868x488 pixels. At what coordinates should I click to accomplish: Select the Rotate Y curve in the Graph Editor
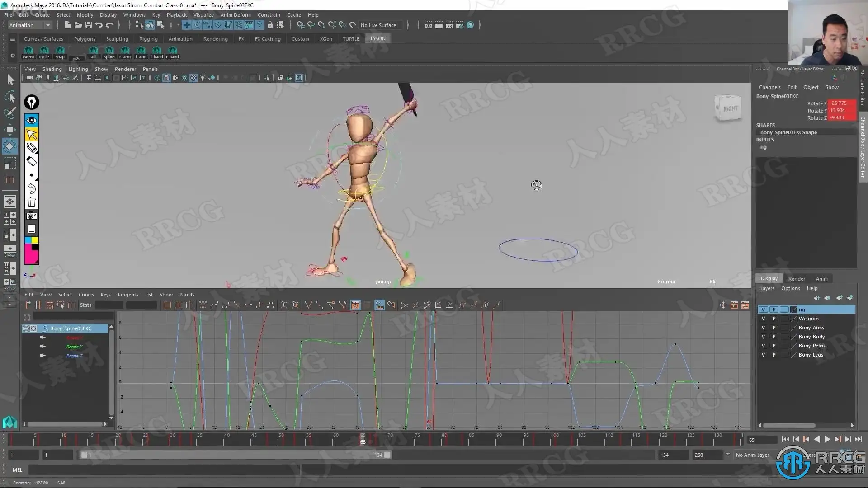click(75, 347)
